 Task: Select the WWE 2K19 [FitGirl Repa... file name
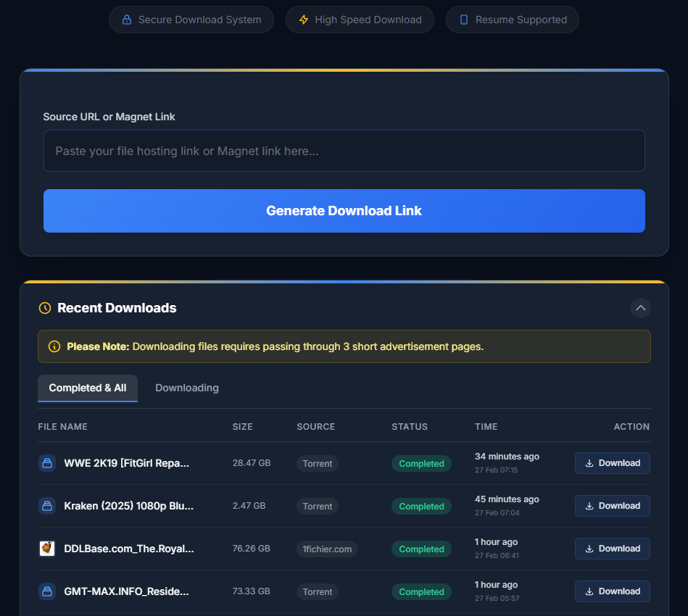click(126, 463)
